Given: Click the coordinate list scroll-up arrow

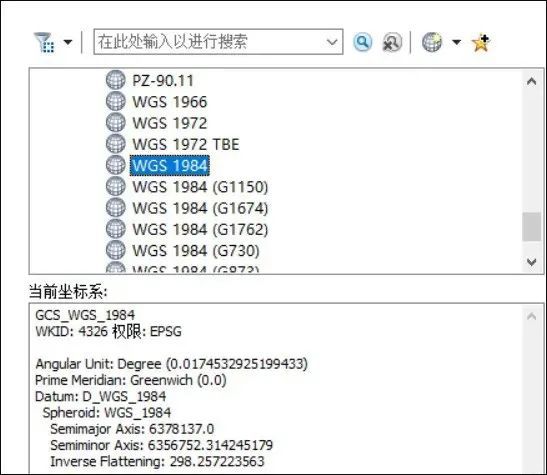Looking at the screenshot, I should pos(532,82).
